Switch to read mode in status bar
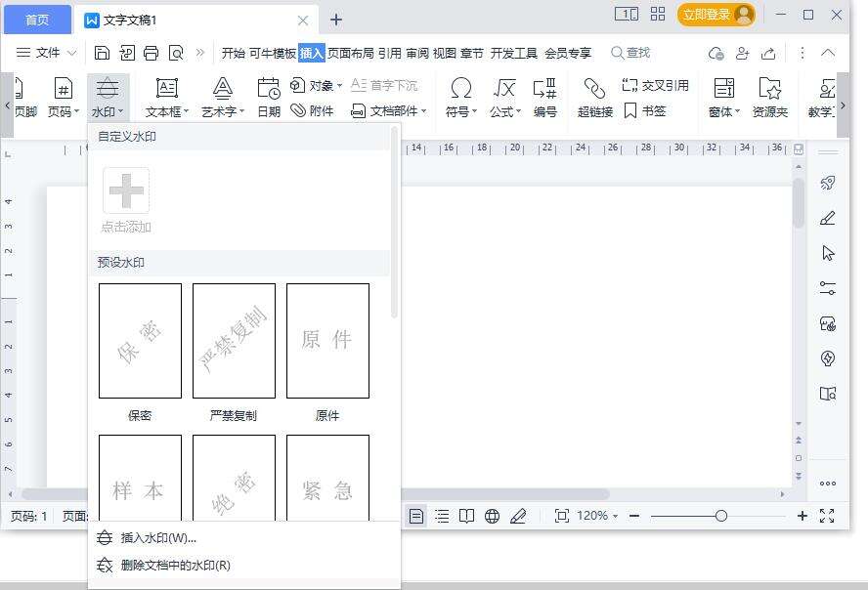 point(468,516)
